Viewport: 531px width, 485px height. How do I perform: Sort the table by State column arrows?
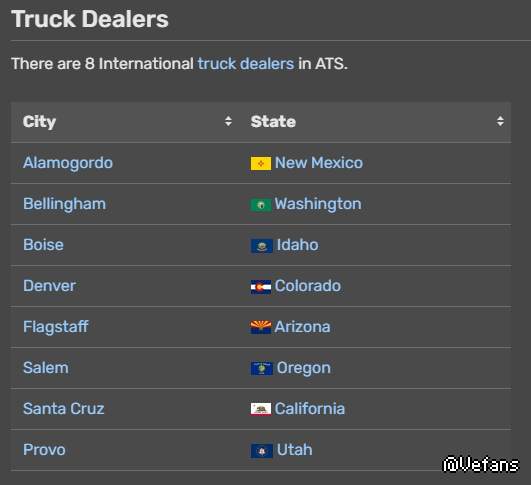[500, 121]
